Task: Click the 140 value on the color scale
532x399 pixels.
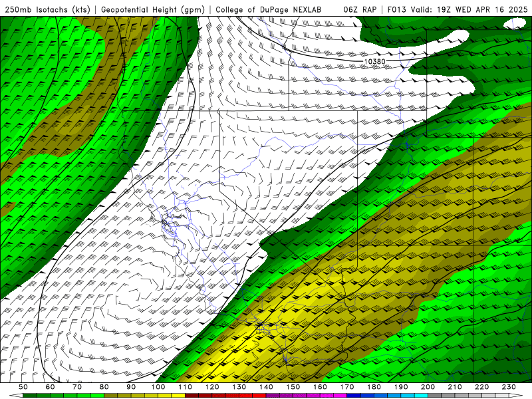Action: 267,387
